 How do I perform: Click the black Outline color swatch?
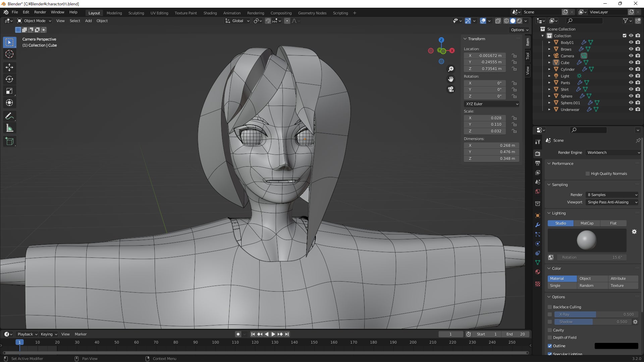[616, 346]
